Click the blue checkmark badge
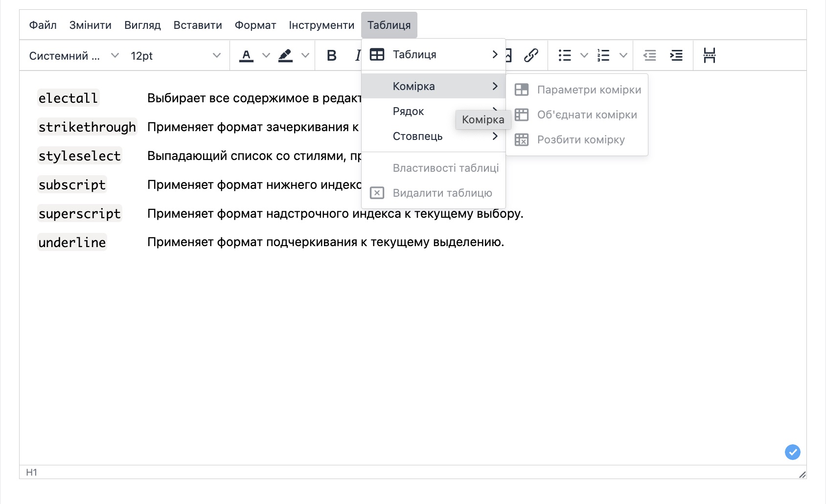Viewport: 826px width, 504px height. point(792,452)
